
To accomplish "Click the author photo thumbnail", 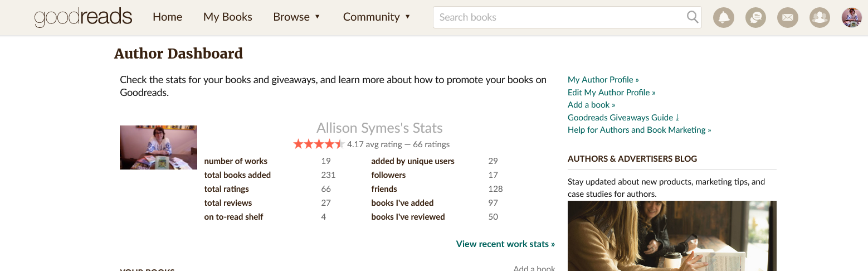I will click(158, 147).
